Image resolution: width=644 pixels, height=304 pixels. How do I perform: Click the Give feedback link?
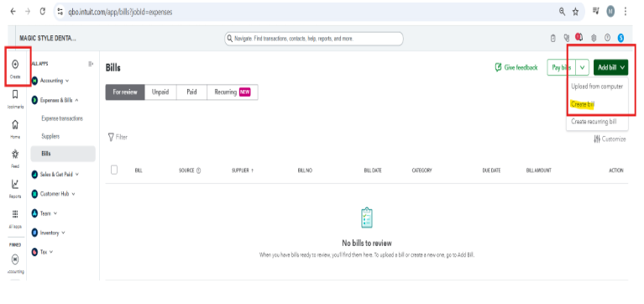[x=516, y=67]
